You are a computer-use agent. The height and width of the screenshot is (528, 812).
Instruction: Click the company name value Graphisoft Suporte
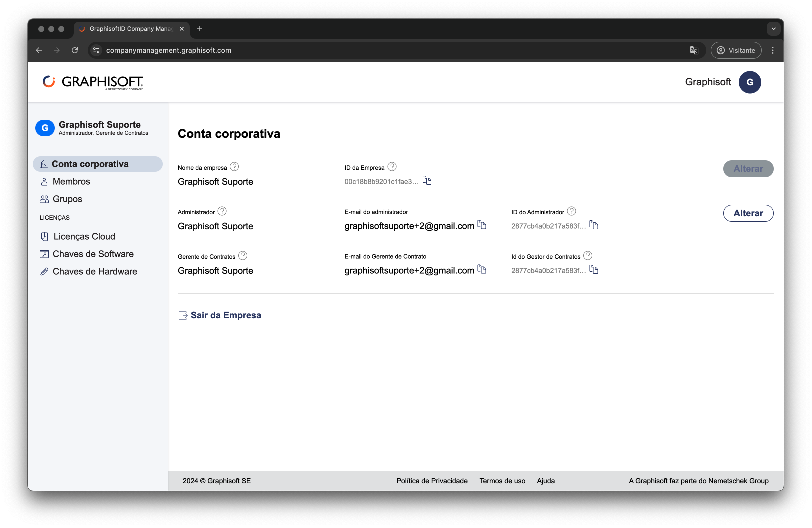click(215, 182)
